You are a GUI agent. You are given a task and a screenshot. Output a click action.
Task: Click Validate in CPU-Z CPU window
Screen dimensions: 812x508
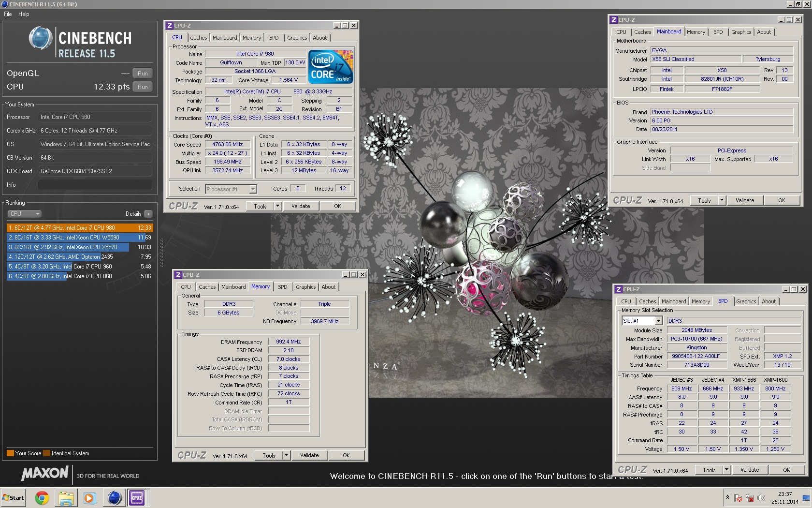click(x=301, y=207)
